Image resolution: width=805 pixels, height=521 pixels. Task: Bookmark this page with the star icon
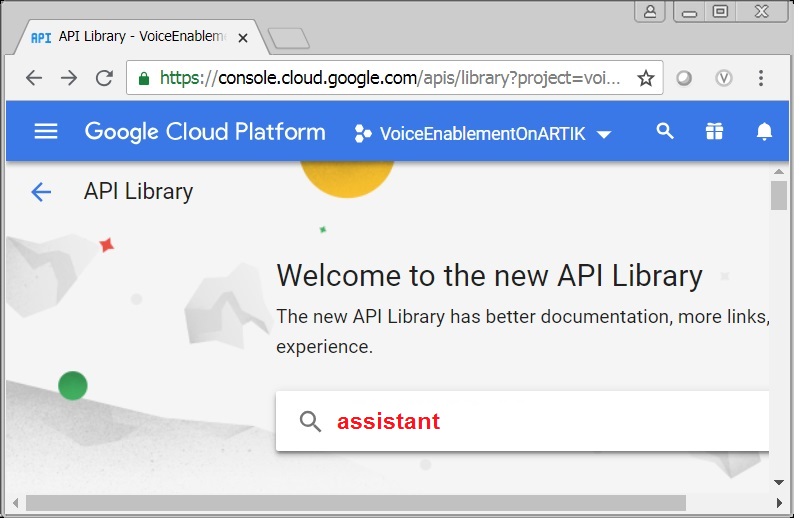click(x=645, y=78)
